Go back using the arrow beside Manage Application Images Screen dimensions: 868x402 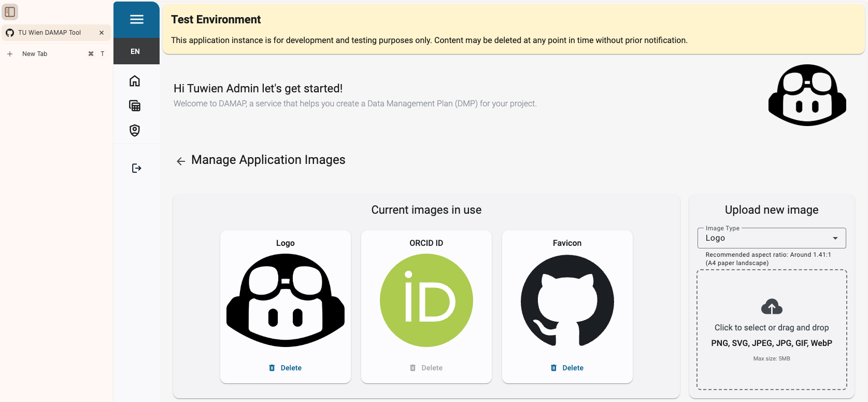pos(181,161)
